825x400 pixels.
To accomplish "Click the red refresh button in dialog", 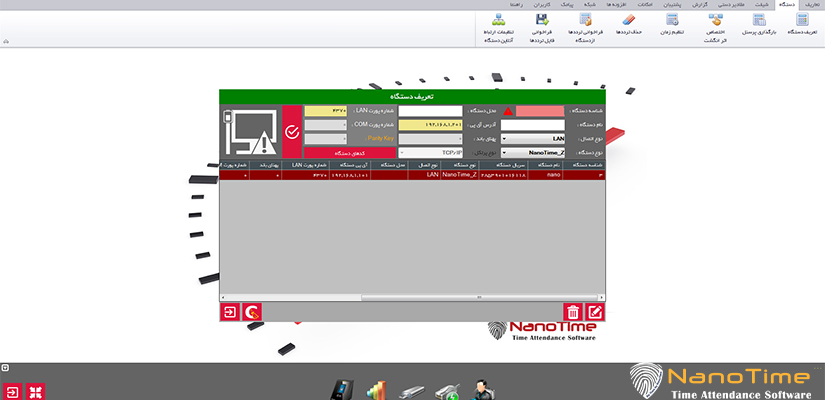I will click(x=252, y=312).
